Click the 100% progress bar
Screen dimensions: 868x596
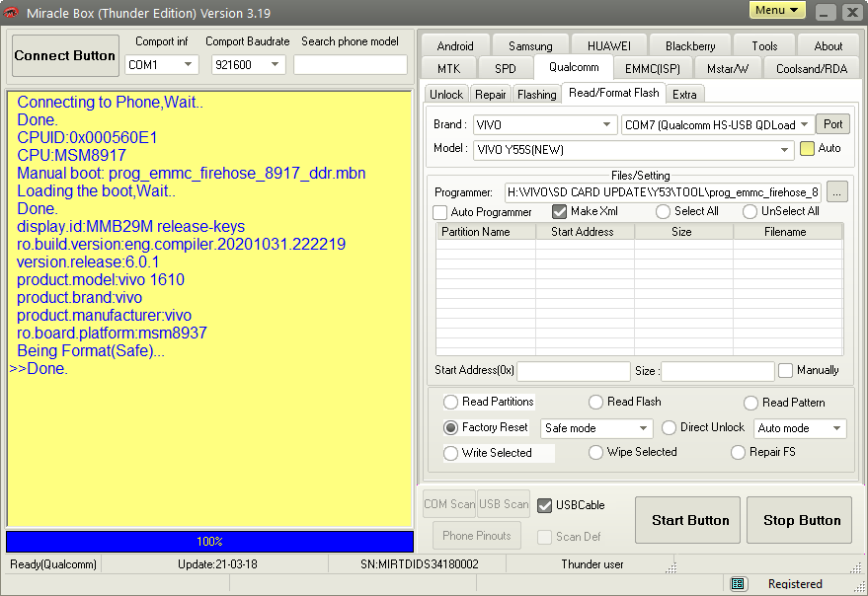point(209,542)
